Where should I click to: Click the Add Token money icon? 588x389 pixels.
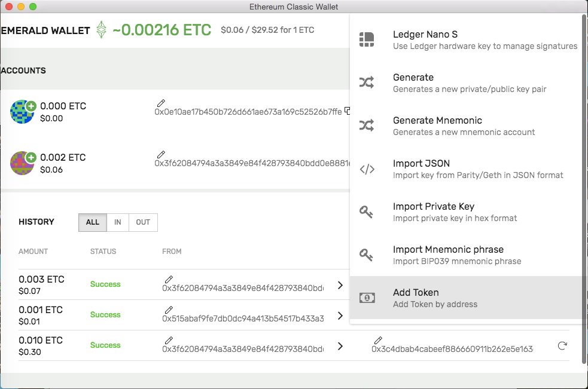367,298
